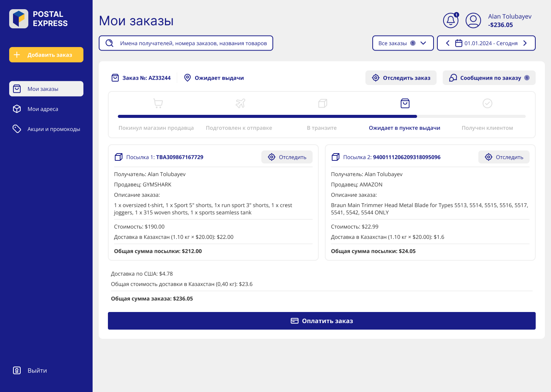Click the Postal Express logo

(19, 19)
